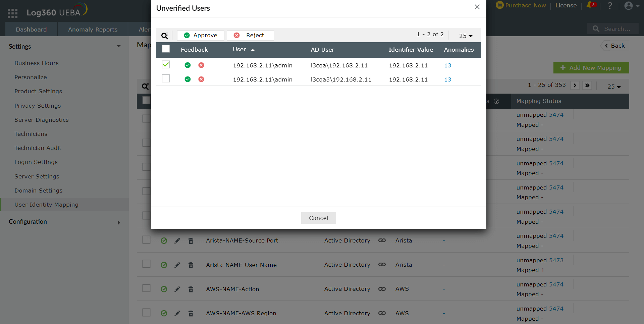Click Add New Mapping button
This screenshot has width=644, height=324.
591,68
